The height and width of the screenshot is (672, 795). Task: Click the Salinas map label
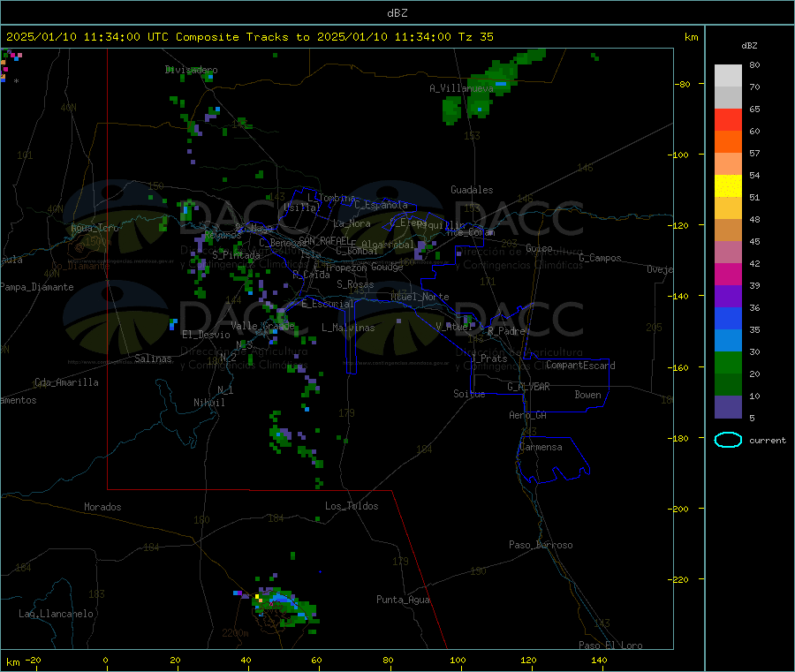coord(153,359)
